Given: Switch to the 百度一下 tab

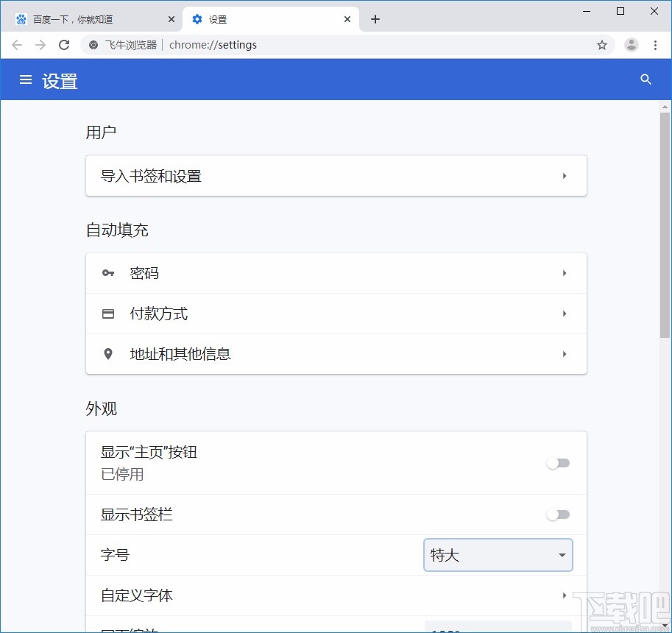Looking at the screenshot, I should (x=81, y=18).
